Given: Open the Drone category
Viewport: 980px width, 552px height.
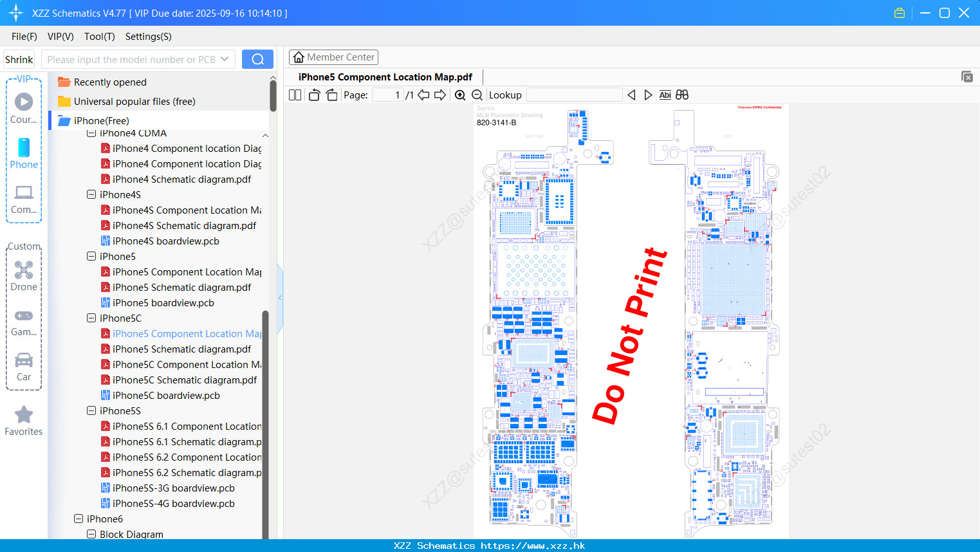Looking at the screenshot, I should click(x=24, y=276).
